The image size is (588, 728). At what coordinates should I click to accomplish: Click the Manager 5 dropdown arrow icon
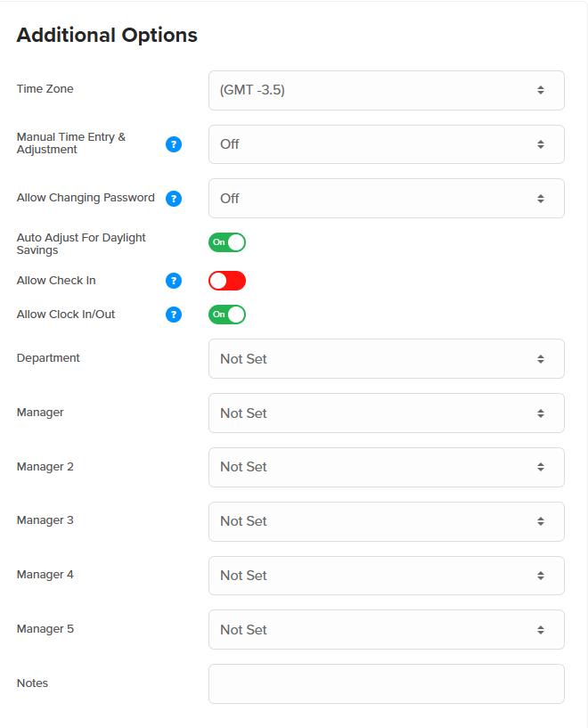click(x=541, y=630)
